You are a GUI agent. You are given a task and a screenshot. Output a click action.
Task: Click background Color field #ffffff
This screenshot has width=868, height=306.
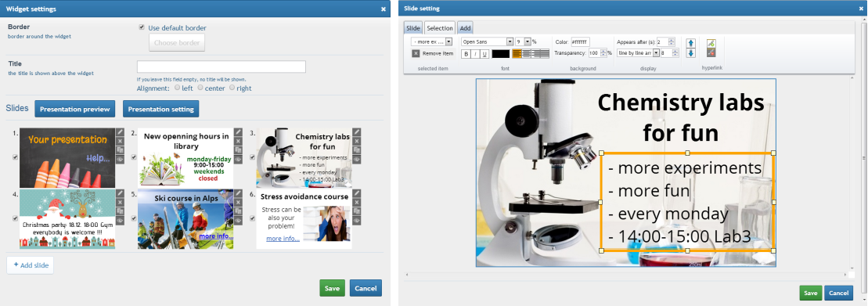(580, 41)
